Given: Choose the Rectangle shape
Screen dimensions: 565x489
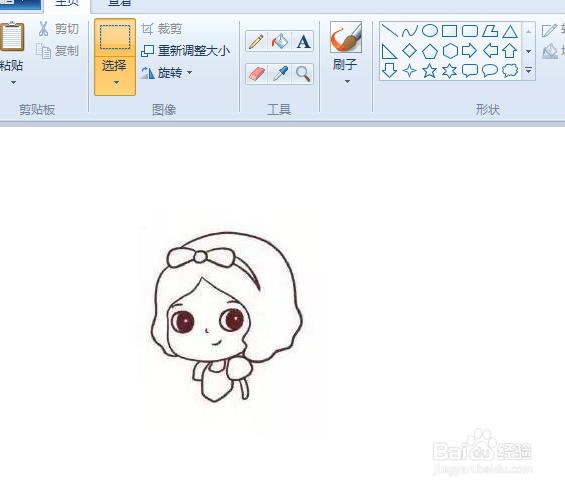Looking at the screenshot, I should [x=449, y=31].
